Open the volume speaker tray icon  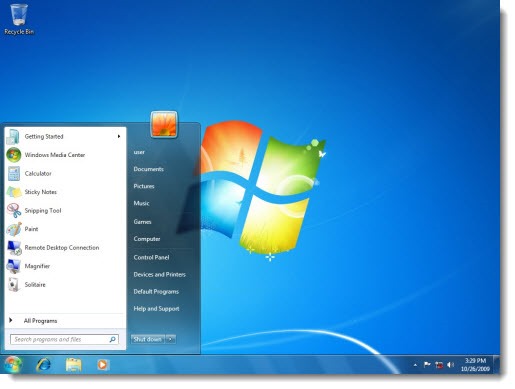[450, 365]
